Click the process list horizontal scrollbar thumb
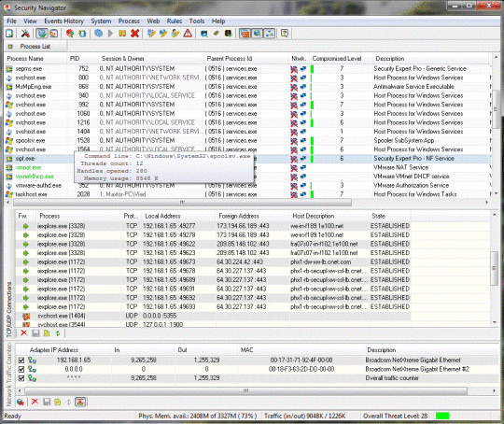504x424 pixels. pyautogui.click(x=182, y=203)
